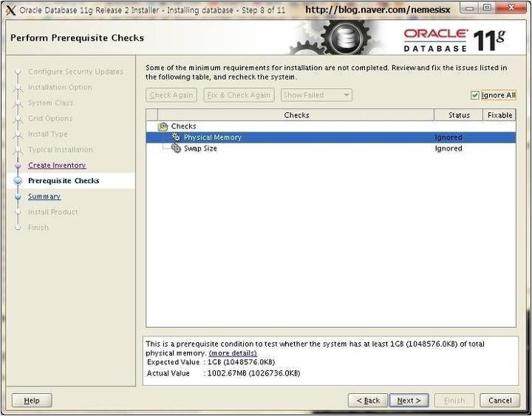Click Installation Option step
Screen dimensions: 532x416
[x=60, y=87]
